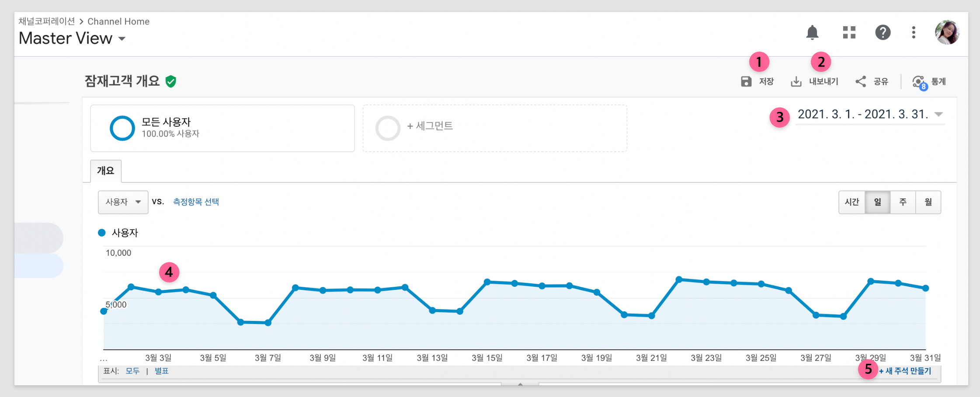Click the 공유 button label
Viewport: 980px width, 397px height.
881,82
